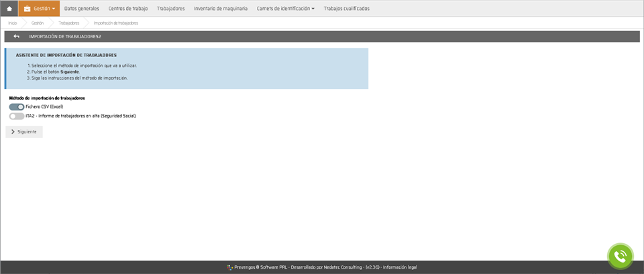
Task: Click the Prevengos logo in footer
Action: point(229,267)
